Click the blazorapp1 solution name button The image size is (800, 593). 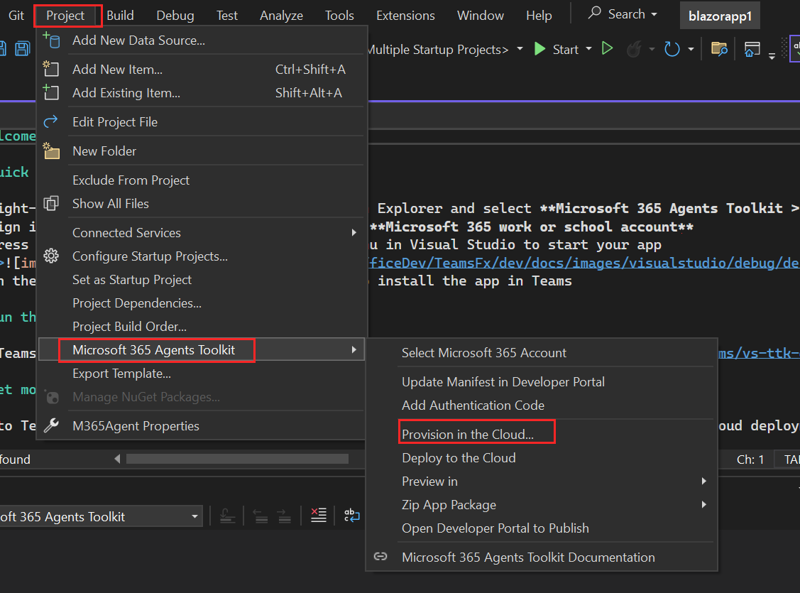point(720,16)
